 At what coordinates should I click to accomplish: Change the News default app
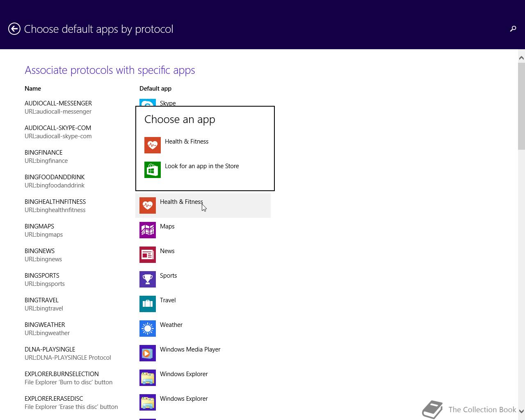click(x=203, y=255)
